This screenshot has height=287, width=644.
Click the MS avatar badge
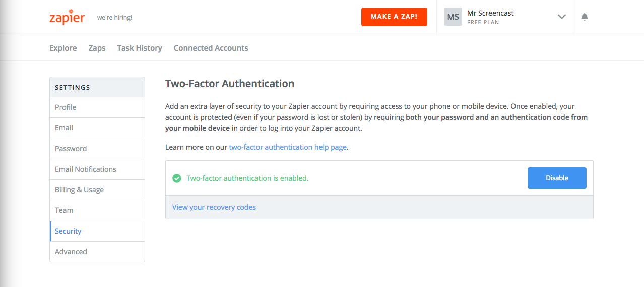click(453, 17)
